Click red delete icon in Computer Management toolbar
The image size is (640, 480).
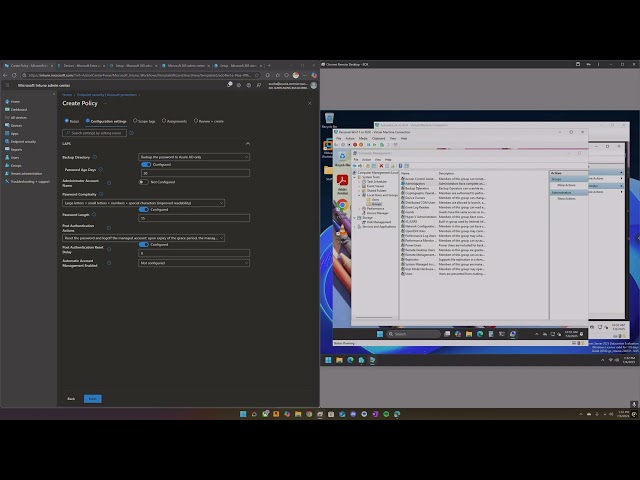click(x=381, y=166)
